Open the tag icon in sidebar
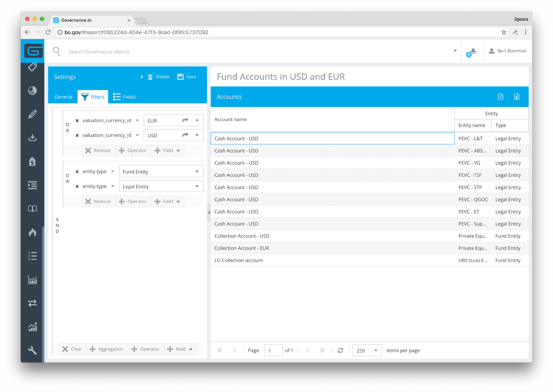This screenshot has height=392, width=553. click(32, 67)
